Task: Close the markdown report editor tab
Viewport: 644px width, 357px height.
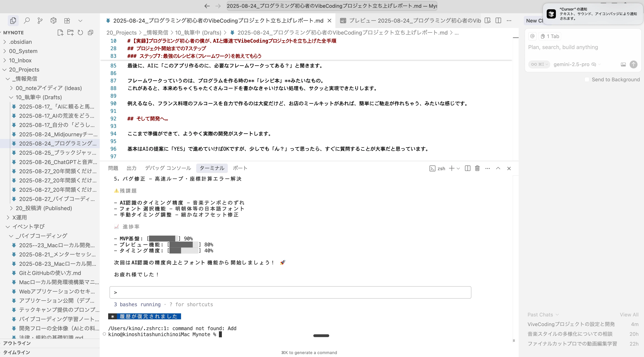Action: tap(329, 21)
